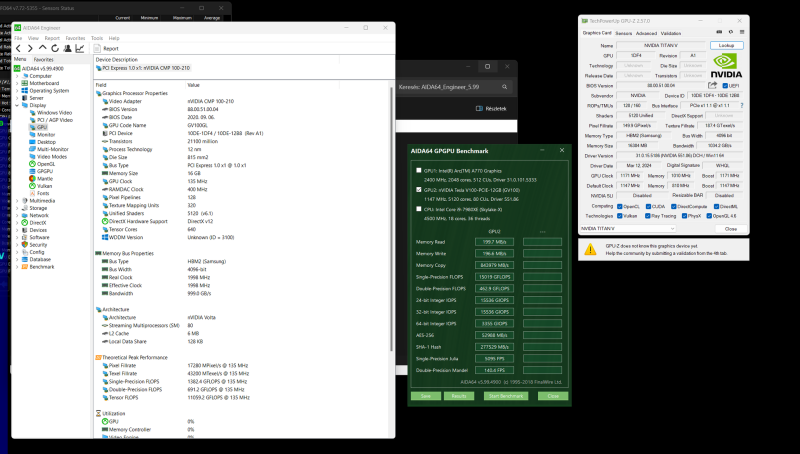Toggle the UEFI checkbox in GPU-Z

(725, 86)
